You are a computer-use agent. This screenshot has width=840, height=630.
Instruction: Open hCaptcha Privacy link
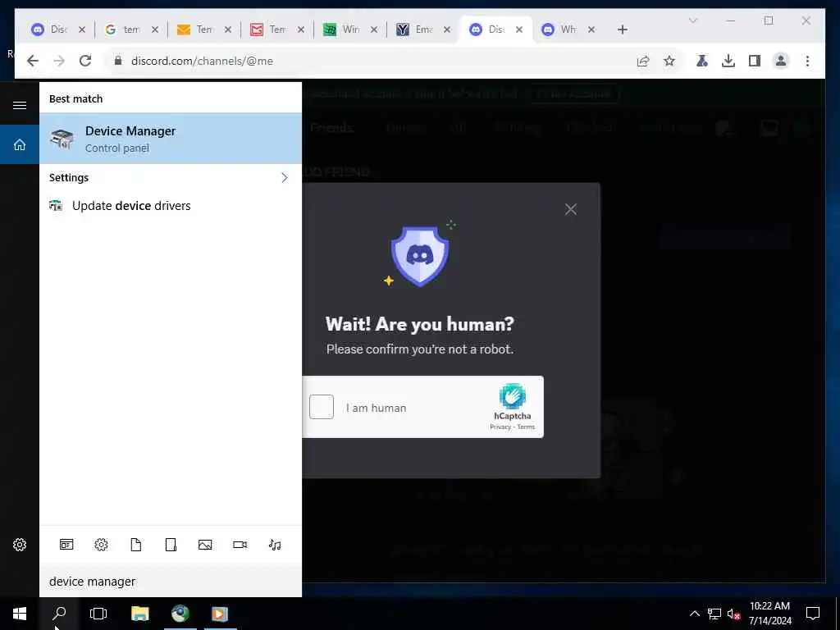point(500,427)
